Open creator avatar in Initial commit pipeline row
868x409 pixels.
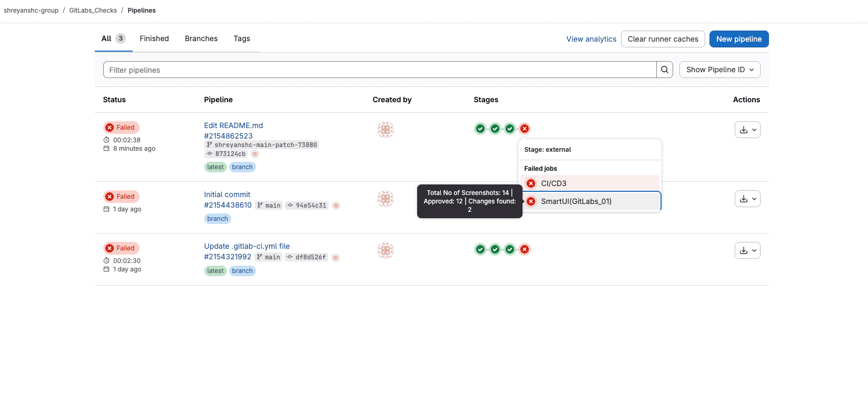pyautogui.click(x=386, y=199)
